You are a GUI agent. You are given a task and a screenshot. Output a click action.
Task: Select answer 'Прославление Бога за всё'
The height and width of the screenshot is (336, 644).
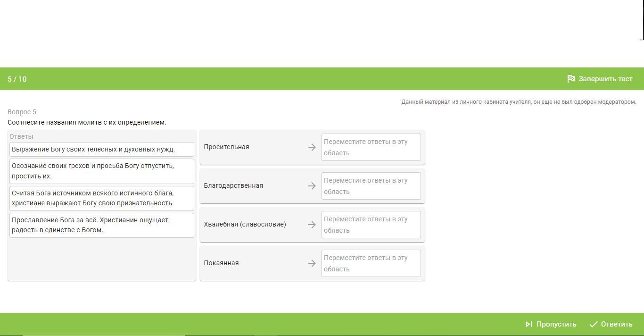102,225
